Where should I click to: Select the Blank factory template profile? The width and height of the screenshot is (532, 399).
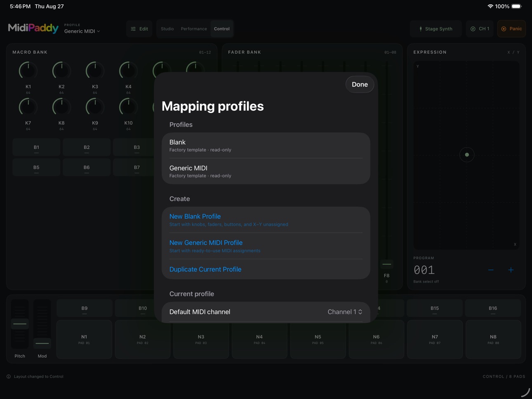pos(266,146)
